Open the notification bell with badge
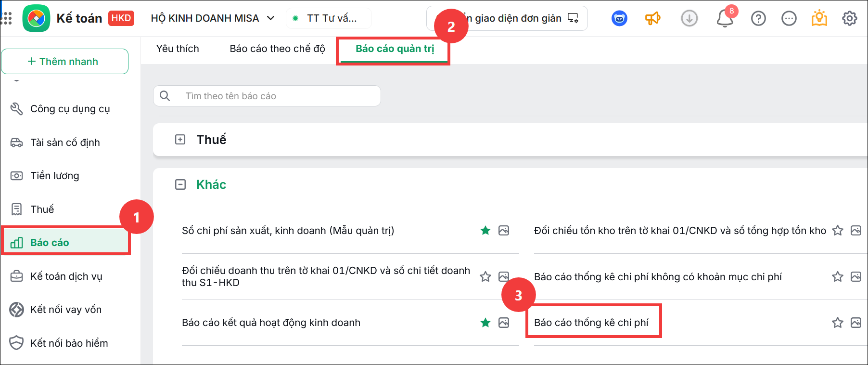The height and width of the screenshot is (365, 868). point(725,18)
